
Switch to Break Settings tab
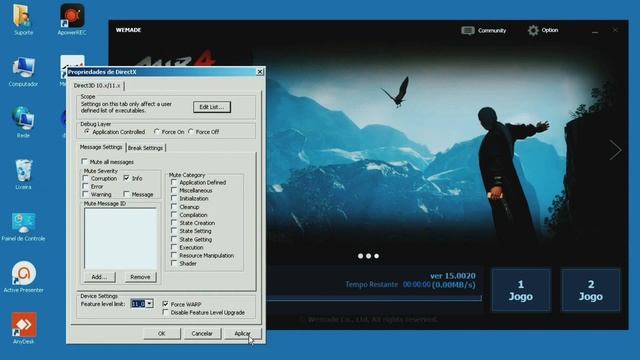pyautogui.click(x=145, y=148)
